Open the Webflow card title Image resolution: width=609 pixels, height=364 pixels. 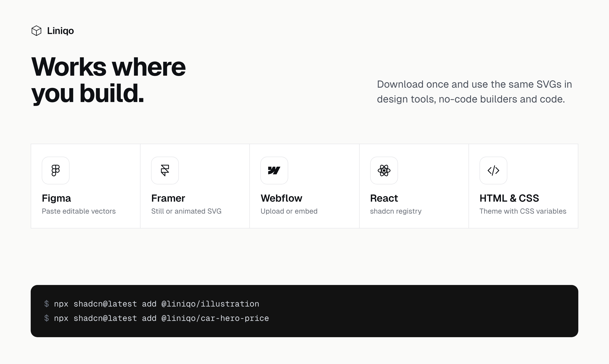point(281,198)
